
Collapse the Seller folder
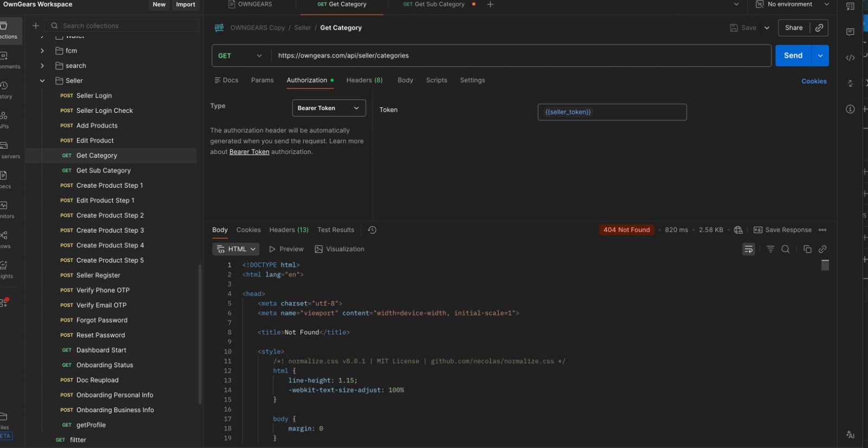point(42,81)
